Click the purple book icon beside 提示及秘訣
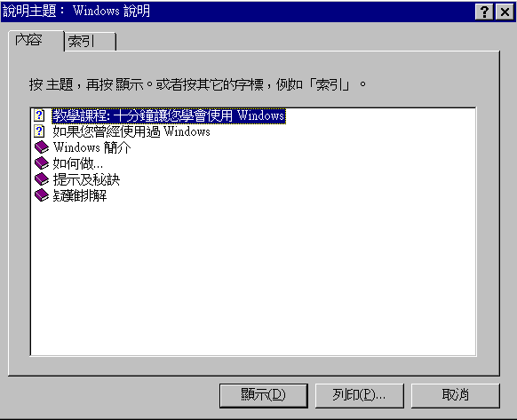The image size is (517, 420). point(42,179)
